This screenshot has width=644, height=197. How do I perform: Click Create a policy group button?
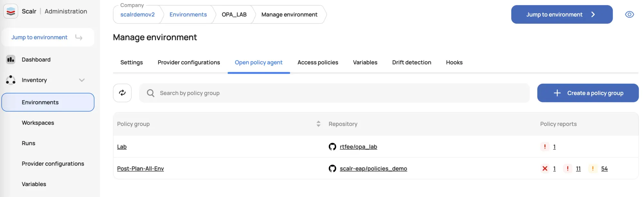click(588, 93)
